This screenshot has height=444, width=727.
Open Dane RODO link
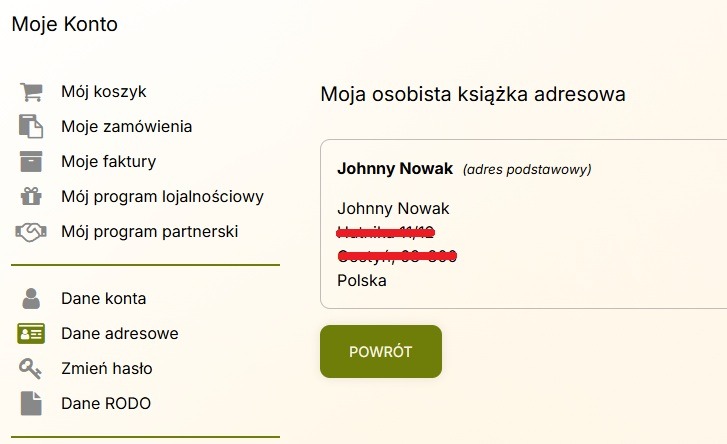tap(105, 403)
